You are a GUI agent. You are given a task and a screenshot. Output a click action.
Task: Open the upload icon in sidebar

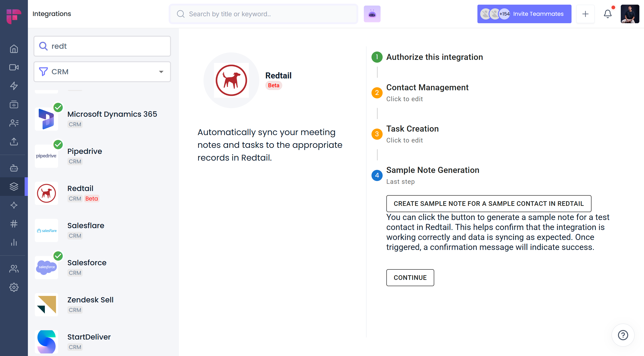(14, 142)
